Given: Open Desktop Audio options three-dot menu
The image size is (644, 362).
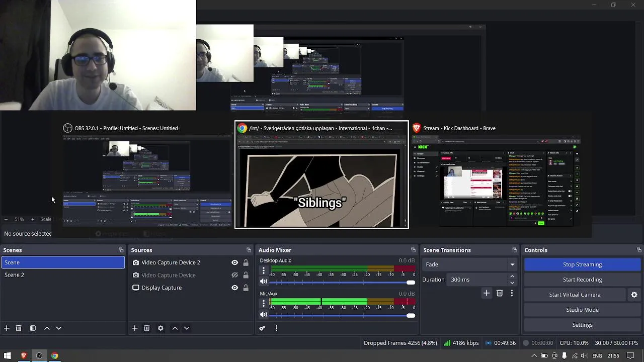Looking at the screenshot, I should coord(264,270).
